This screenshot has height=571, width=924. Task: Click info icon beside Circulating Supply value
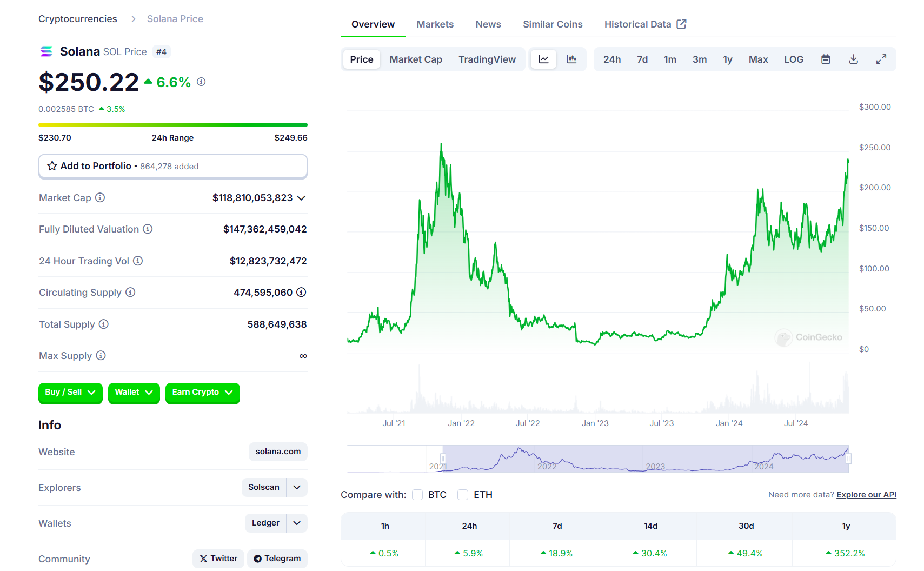[x=301, y=293]
